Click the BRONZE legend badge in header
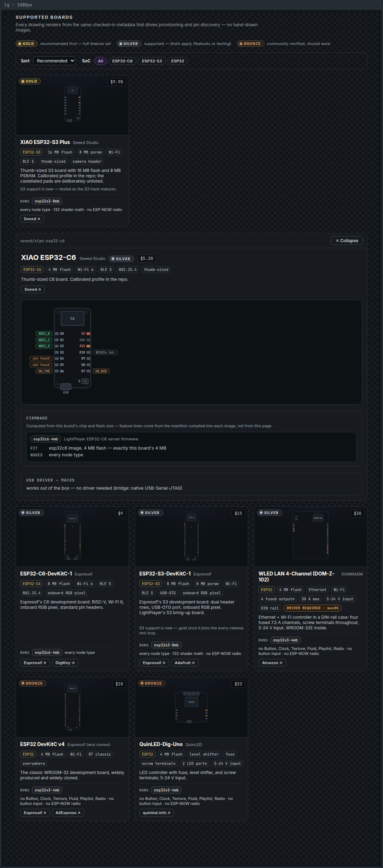Image resolution: width=383 pixels, height=868 pixels. [251, 44]
